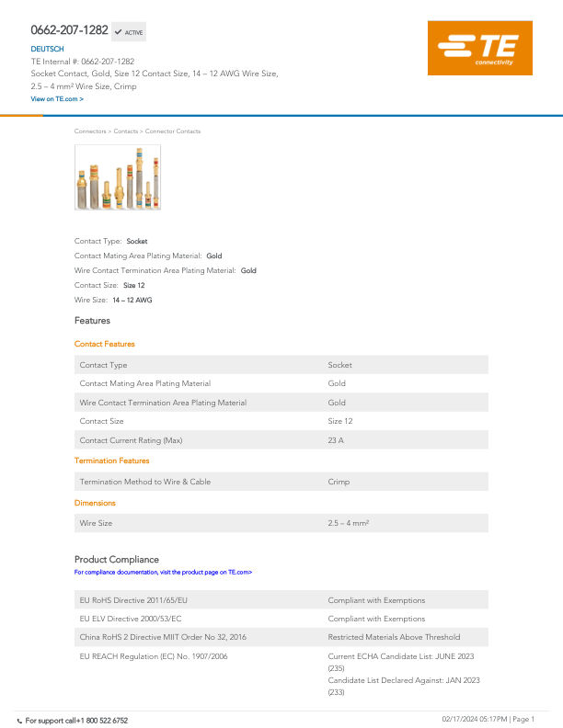Select the TE Internal # 0662-207-1282 line
The height and width of the screenshot is (728, 563).
click(x=83, y=62)
